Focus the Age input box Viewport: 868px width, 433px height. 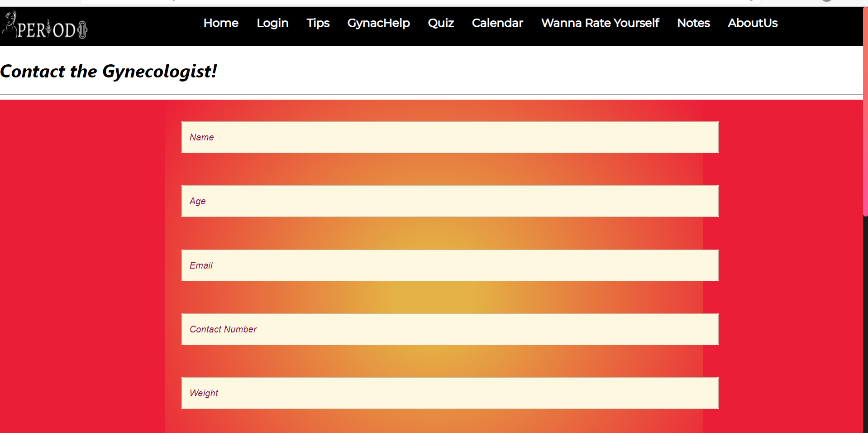pyautogui.click(x=449, y=201)
